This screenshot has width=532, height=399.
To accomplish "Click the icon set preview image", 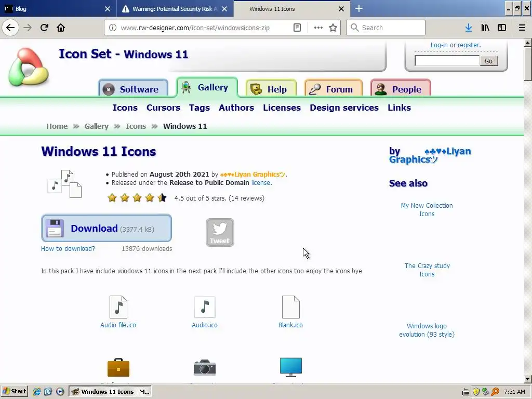I will point(64,184).
